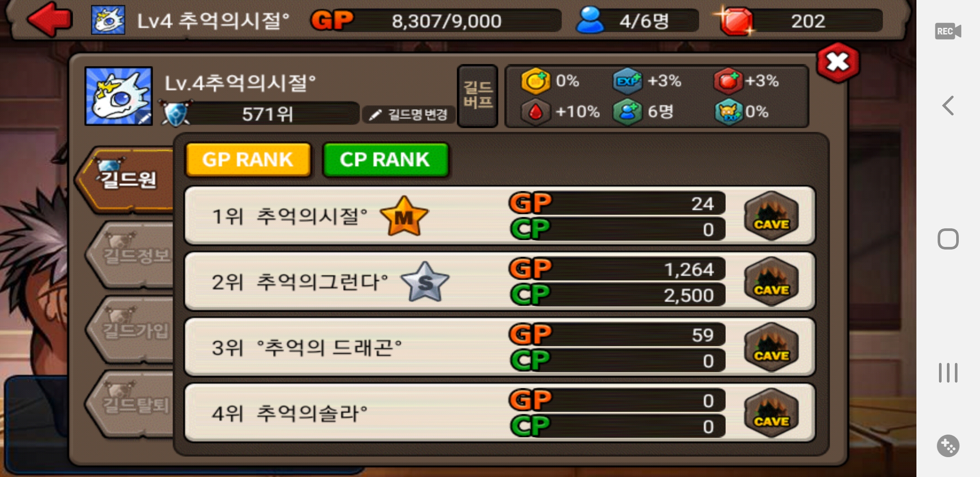The width and height of the screenshot is (980, 477).
Task: Tap the guild dragon emblem avatar
Action: tap(119, 96)
